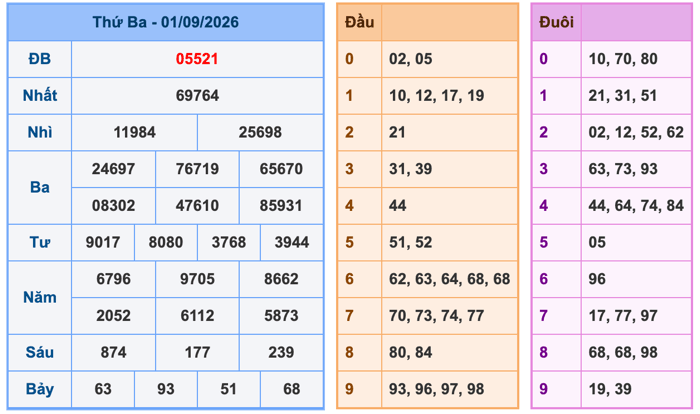Image resolution: width=700 pixels, height=414 pixels.
Task: Select fourth prize number 3768
Action: pyautogui.click(x=229, y=242)
